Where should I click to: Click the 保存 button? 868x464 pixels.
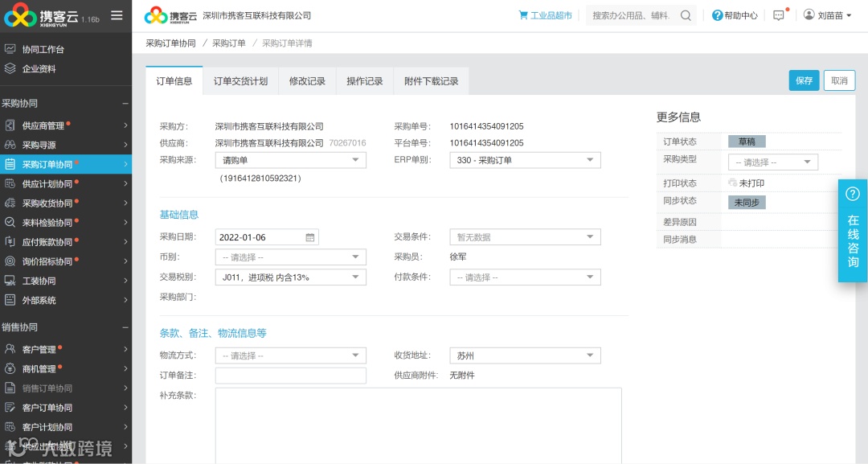click(x=804, y=80)
